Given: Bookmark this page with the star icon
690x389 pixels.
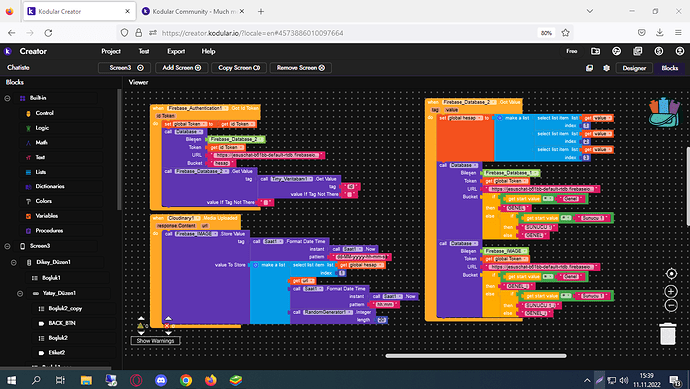Looking at the screenshot, I should (565, 33).
